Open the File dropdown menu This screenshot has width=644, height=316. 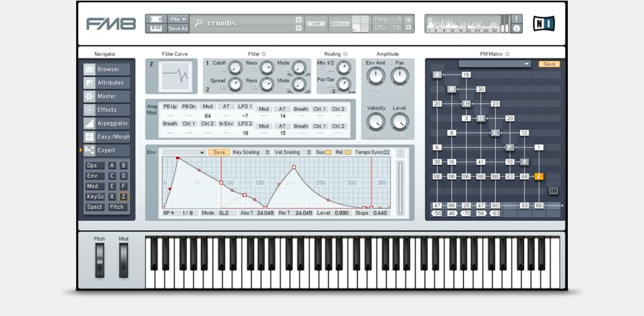click(x=178, y=19)
